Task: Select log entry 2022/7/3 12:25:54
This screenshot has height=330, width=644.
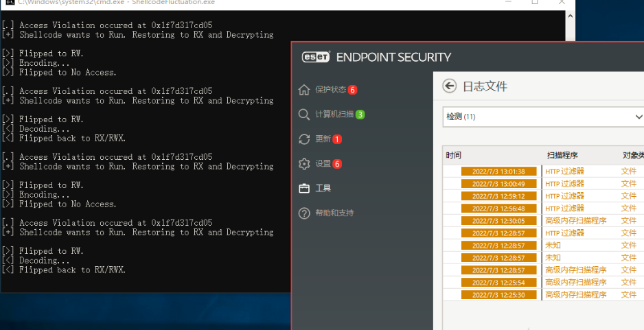Action: [498, 282]
